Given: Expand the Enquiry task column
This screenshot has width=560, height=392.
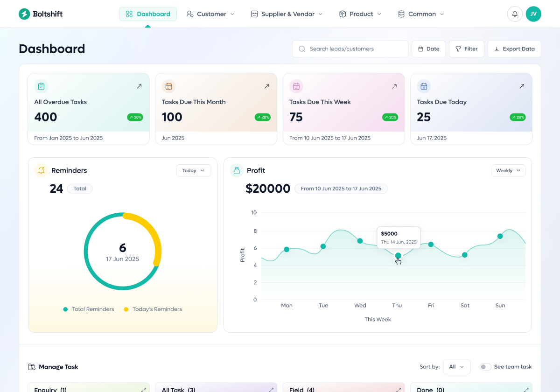Looking at the screenshot, I should click(x=144, y=389).
